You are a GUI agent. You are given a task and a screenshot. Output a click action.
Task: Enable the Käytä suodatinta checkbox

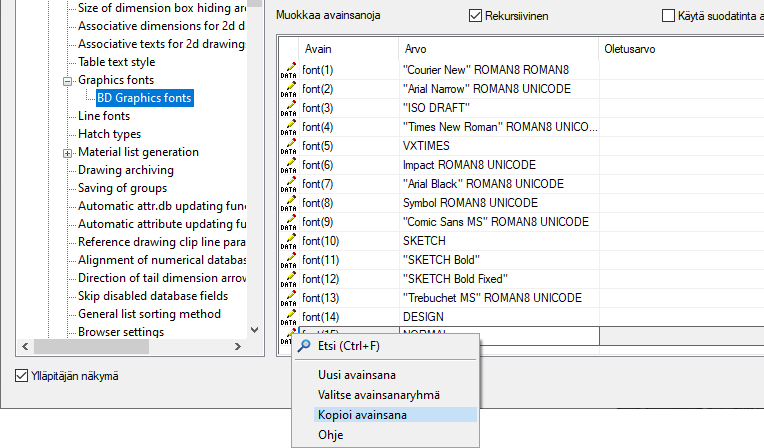tap(669, 16)
